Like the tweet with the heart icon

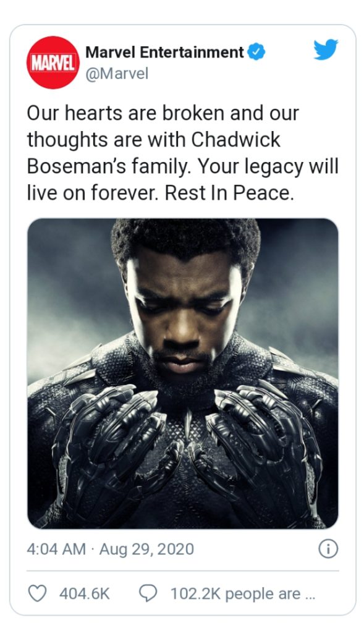pos(37,593)
